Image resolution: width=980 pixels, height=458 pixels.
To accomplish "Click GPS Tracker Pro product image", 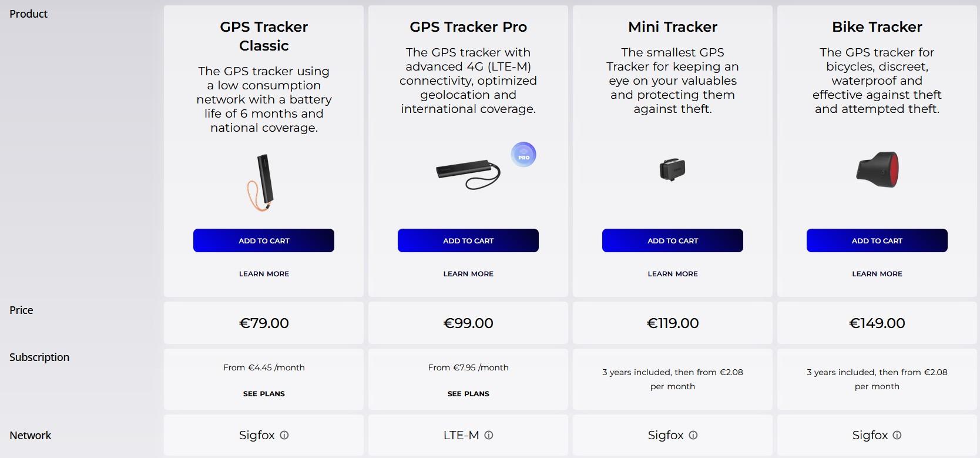I will pos(468,173).
